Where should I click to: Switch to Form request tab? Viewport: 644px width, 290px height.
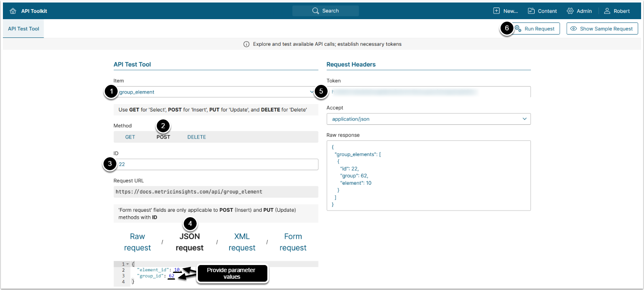pyautogui.click(x=293, y=242)
